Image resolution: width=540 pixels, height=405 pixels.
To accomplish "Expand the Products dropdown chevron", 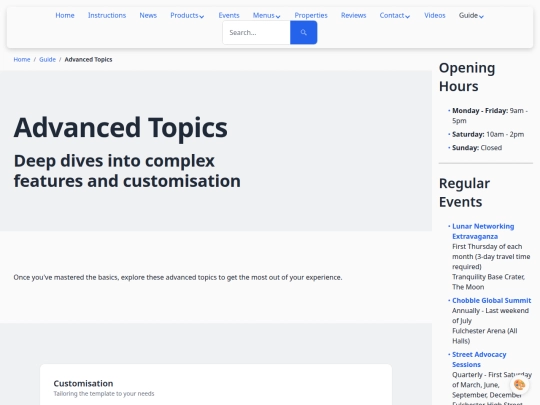I will pos(202,17).
